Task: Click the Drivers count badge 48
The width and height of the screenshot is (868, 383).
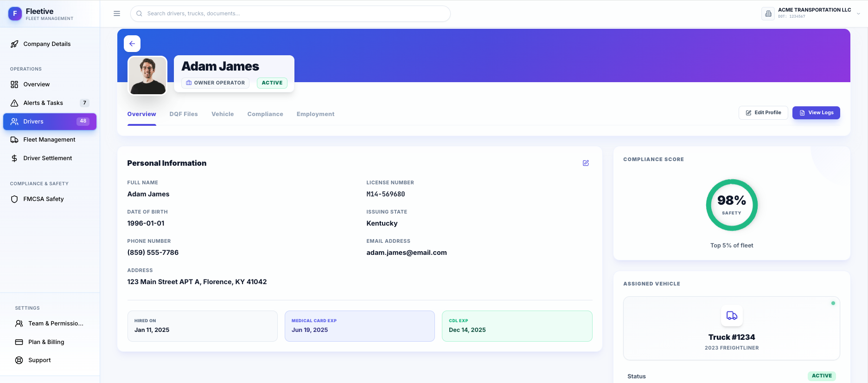Action: (x=83, y=121)
